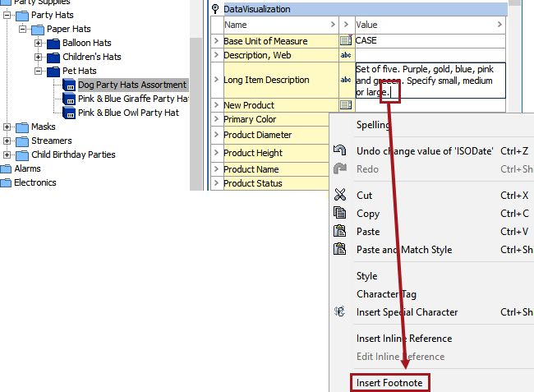Image resolution: width=534 pixels, height=392 pixels.
Task: Select Insert Inline Reference menu entry
Action: (403, 339)
